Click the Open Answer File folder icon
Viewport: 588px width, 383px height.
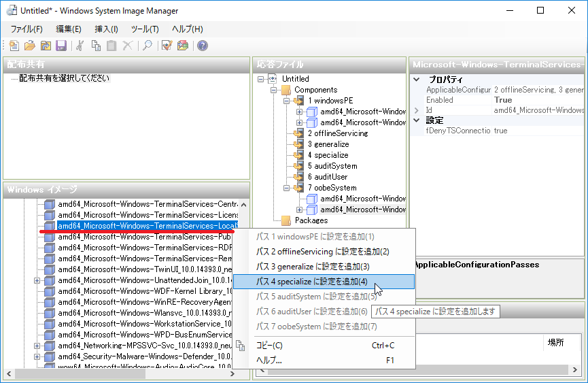tap(29, 46)
